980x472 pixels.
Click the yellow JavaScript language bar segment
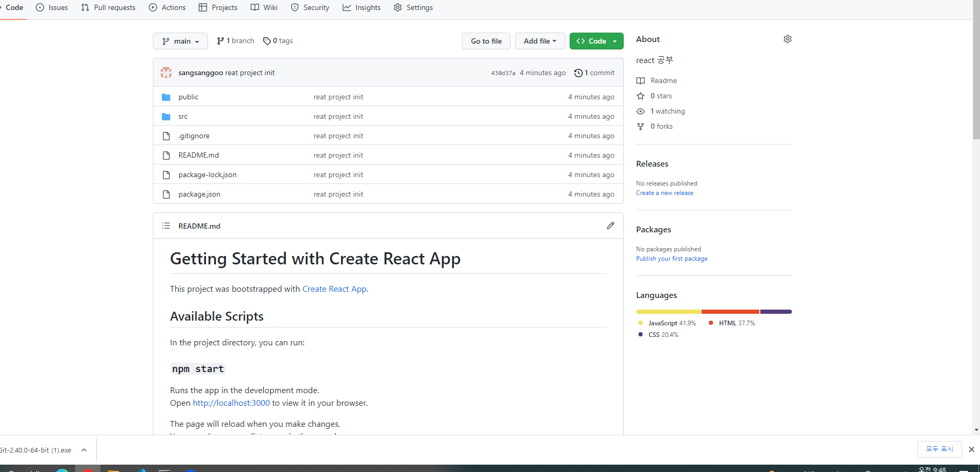(668, 312)
